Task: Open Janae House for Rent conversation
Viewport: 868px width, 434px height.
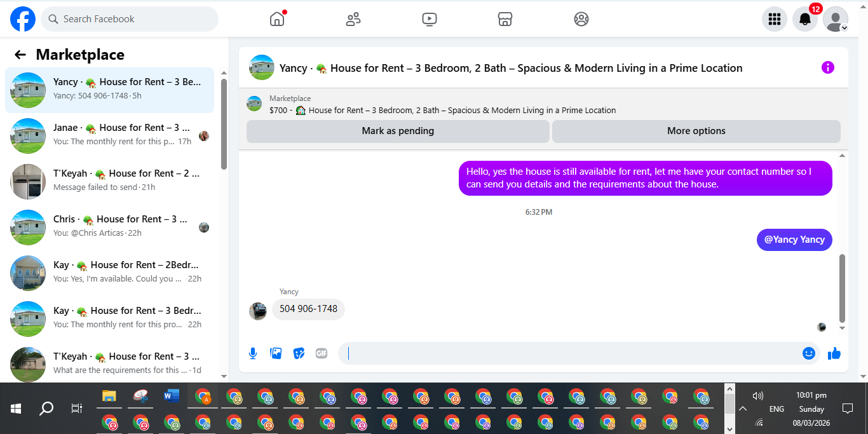Action: (x=109, y=136)
